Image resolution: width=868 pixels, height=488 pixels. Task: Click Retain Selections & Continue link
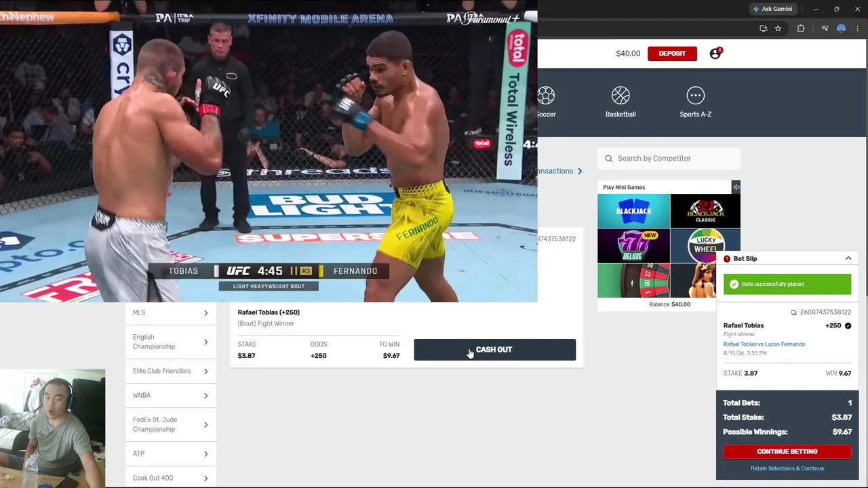coord(787,468)
